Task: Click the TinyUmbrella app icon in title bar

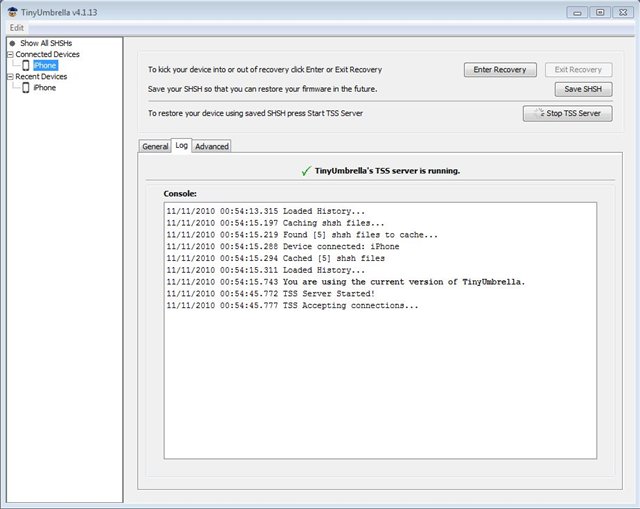Action: pyautogui.click(x=11, y=12)
